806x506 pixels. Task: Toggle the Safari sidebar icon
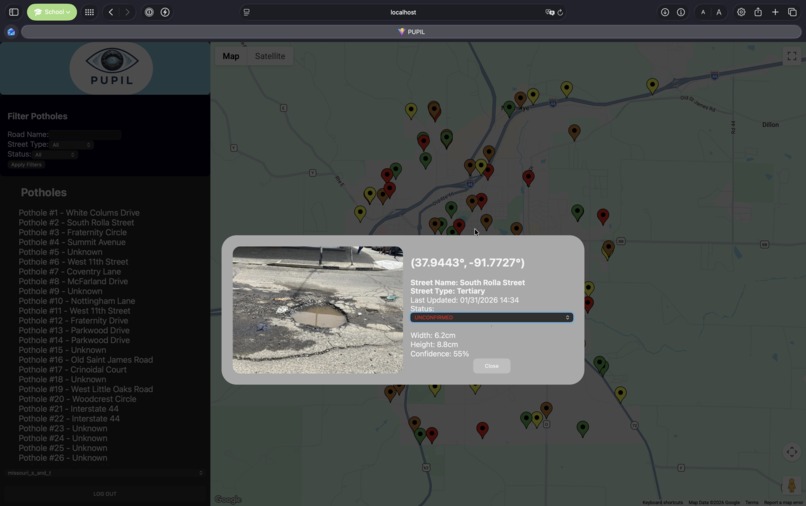click(x=14, y=12)
